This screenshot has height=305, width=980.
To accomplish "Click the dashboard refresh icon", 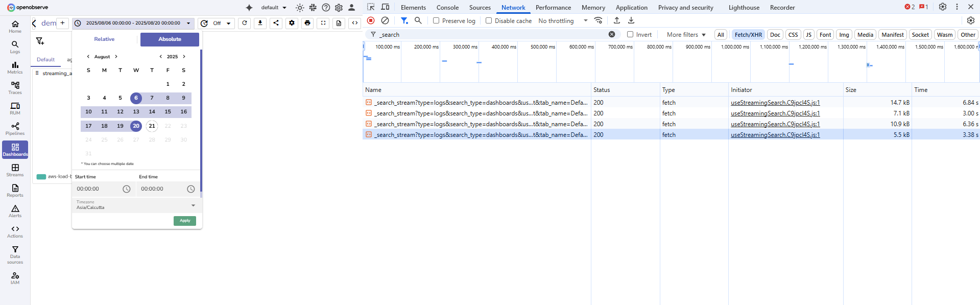I will pyautogui.click(x=245, y=23).
